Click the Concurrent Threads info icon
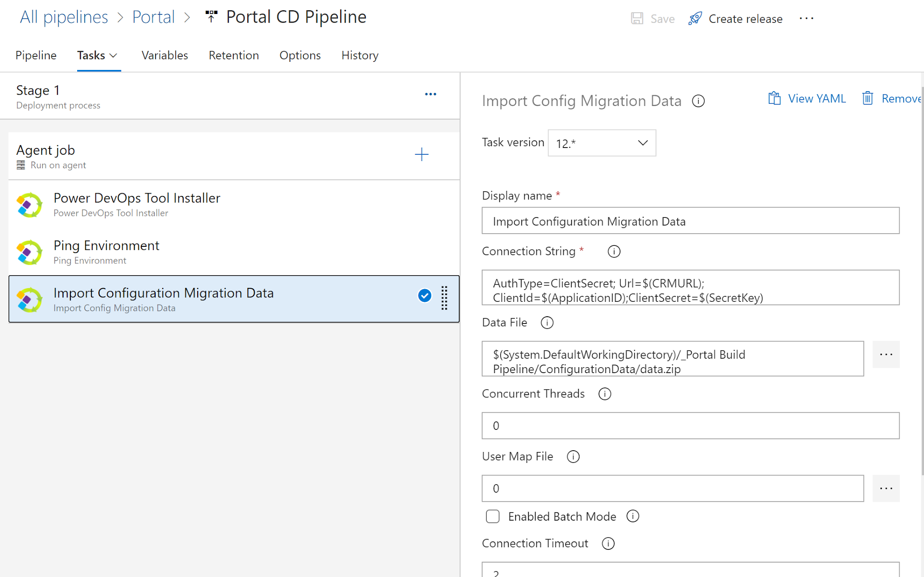This screenshot has width=924, height=577. tap(605, 394)
